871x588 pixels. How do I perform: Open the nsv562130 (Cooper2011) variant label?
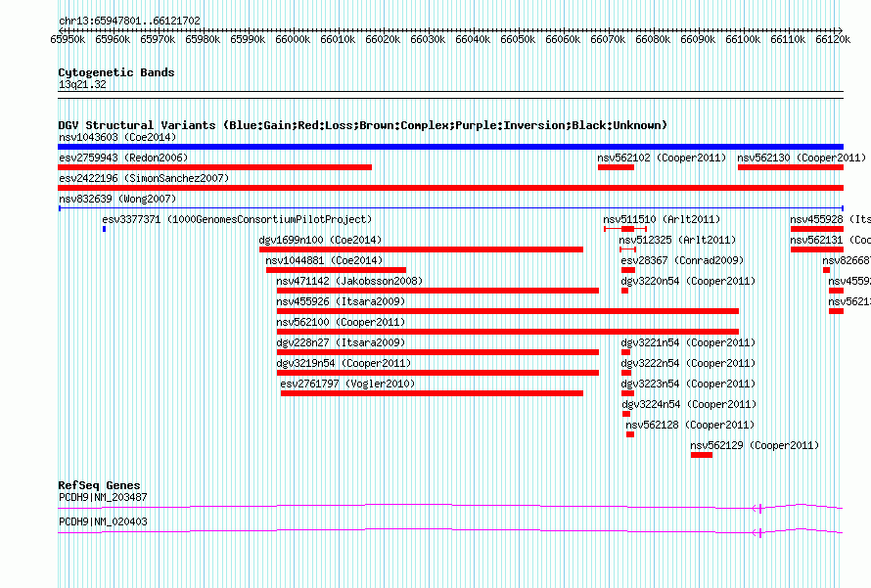click(x=802, y=158)
